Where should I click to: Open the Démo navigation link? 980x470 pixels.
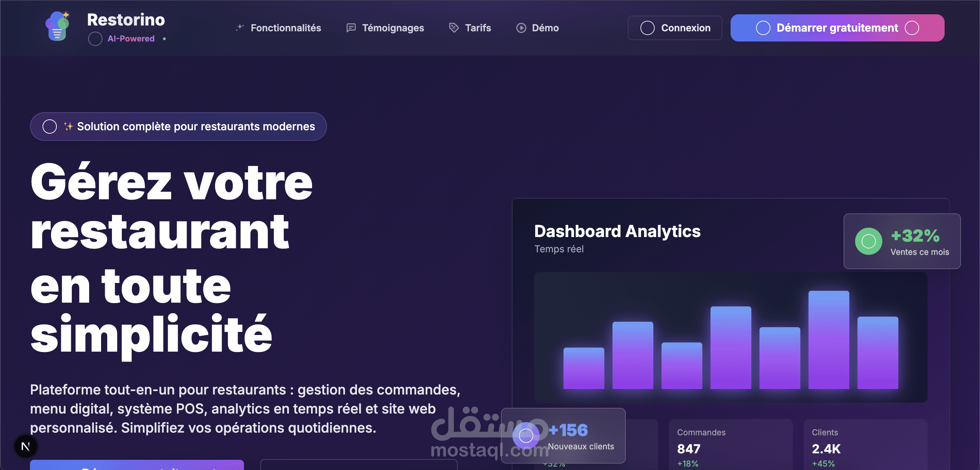(545, 28)
